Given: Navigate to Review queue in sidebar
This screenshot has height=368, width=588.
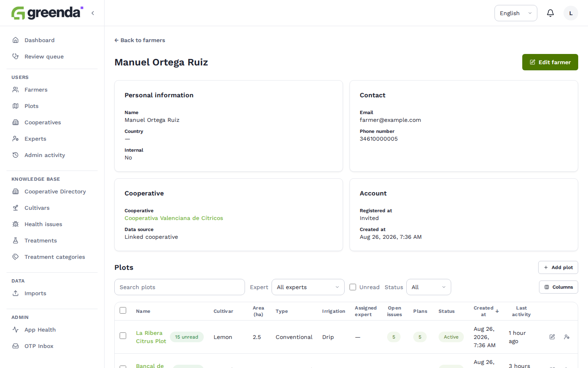Looking at the screenshot, I should click(44, 56).
